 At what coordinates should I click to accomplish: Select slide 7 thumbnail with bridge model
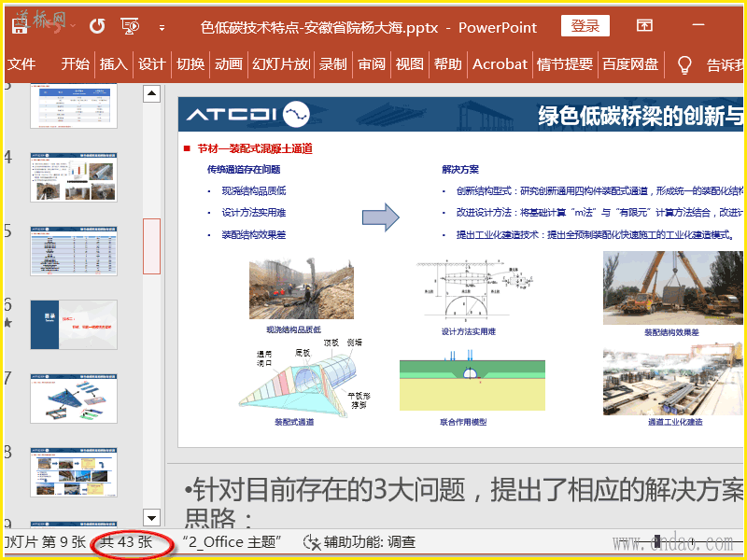(74, 399)
